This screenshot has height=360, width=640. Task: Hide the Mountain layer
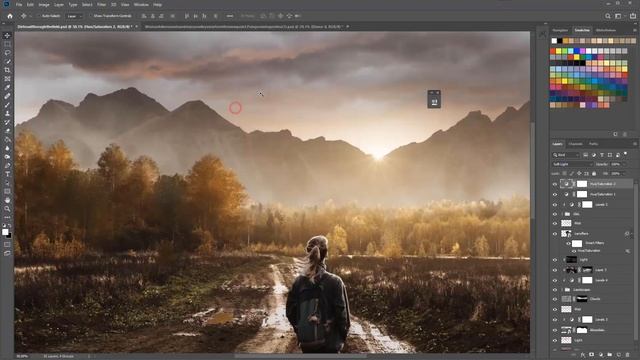pyautogui.click(x=555, y=330)
